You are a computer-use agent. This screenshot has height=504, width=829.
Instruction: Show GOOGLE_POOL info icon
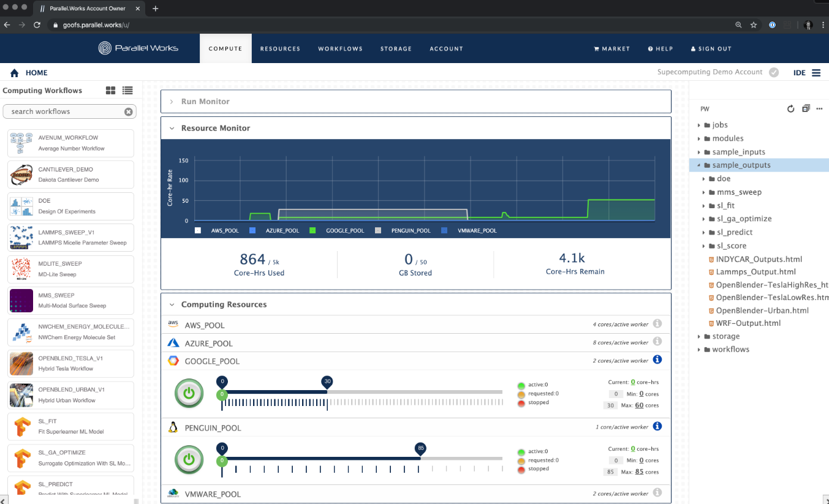pos(657,359)
